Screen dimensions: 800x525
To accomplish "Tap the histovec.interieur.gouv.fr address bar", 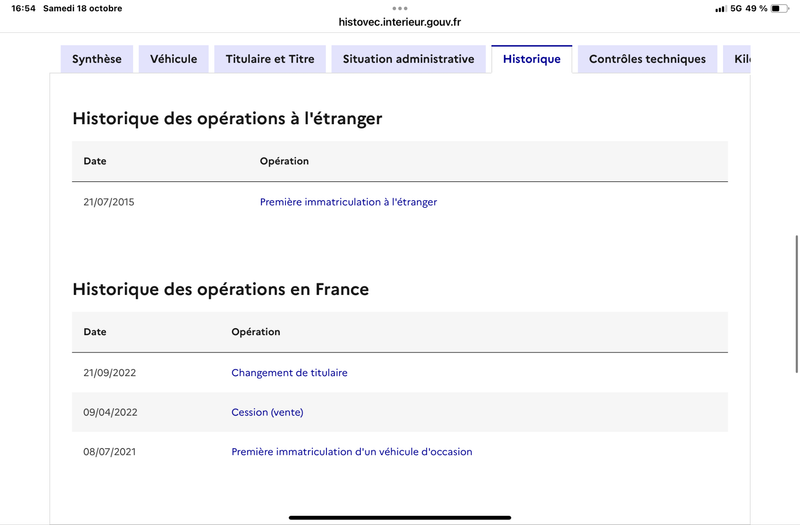I will (x=400, y=21).
